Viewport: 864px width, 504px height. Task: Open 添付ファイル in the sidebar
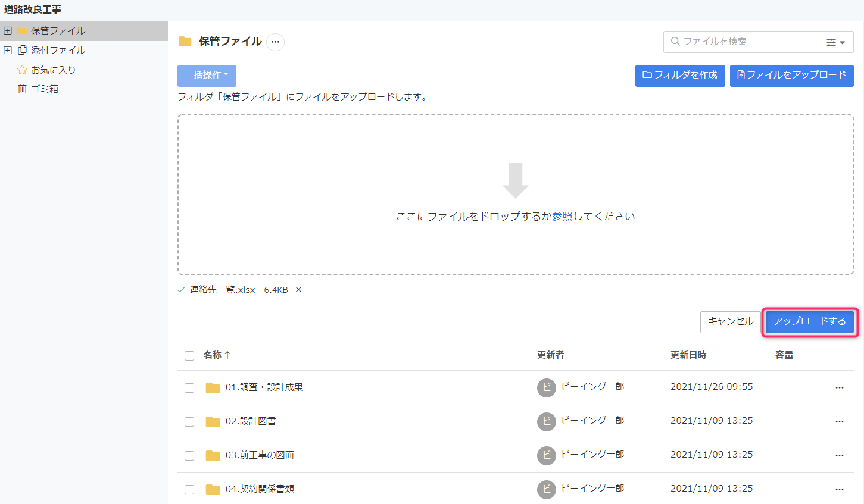click(x=58, y=50)
